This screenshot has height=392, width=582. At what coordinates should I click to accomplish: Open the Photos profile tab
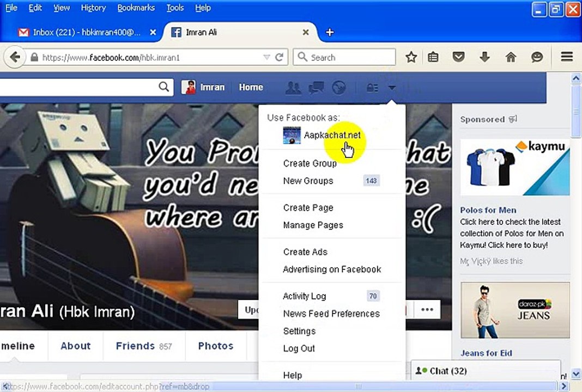(x=216, y=346)
